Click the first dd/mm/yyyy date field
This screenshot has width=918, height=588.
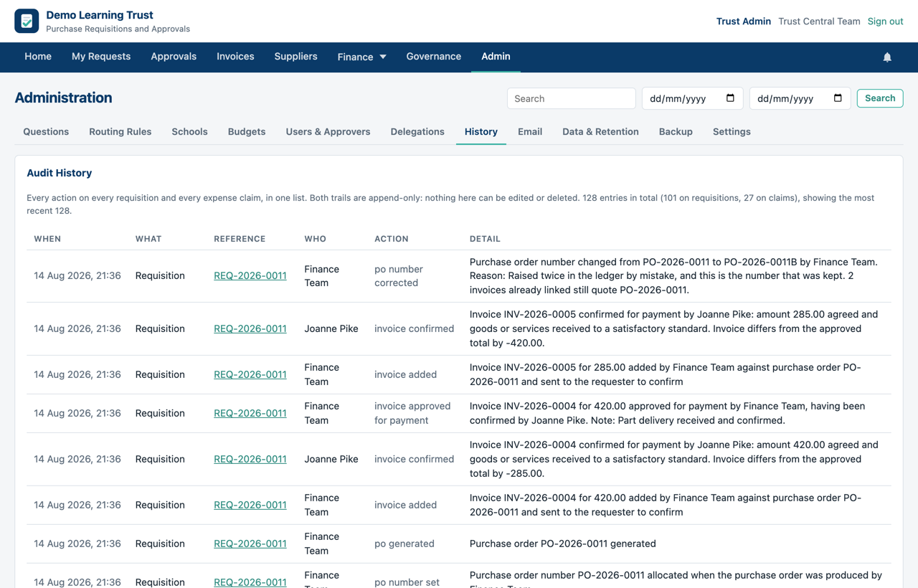692,98
